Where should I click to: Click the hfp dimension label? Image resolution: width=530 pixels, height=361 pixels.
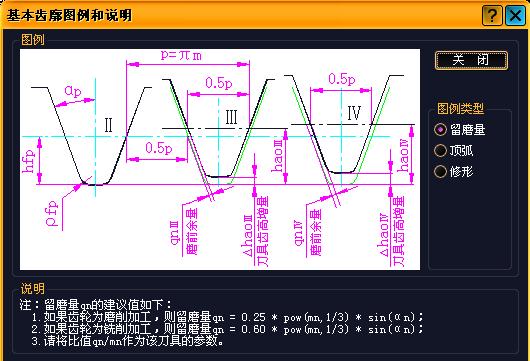point(29,161)
